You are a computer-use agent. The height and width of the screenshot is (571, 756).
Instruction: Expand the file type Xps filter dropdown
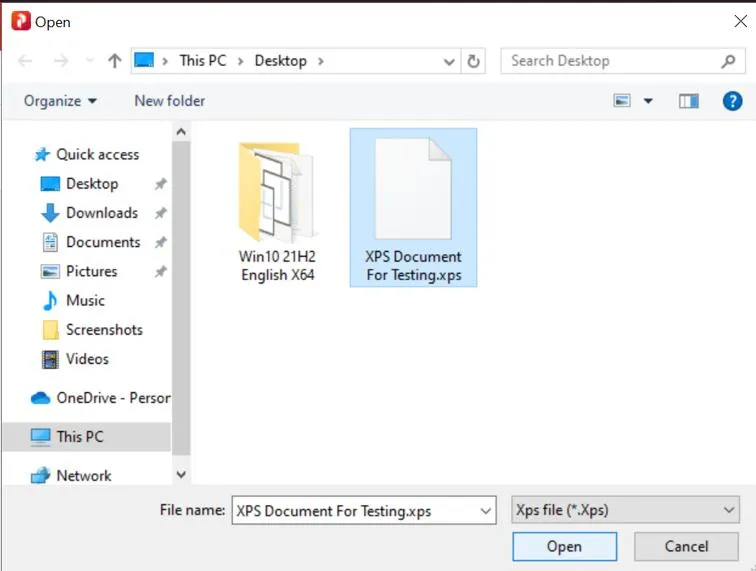728,511
